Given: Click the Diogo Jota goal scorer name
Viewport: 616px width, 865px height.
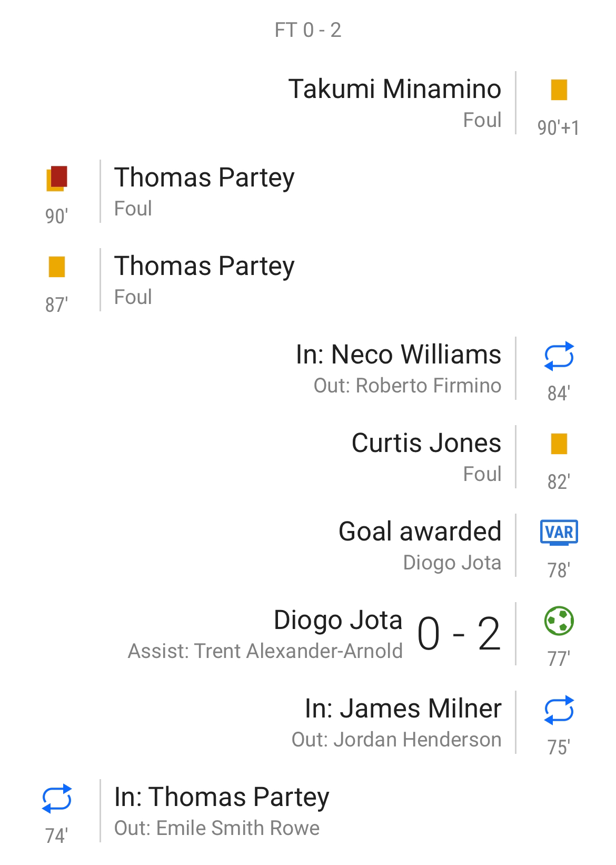Looking at the screenshot, I should pyautogui.click(x=338, y=620).
